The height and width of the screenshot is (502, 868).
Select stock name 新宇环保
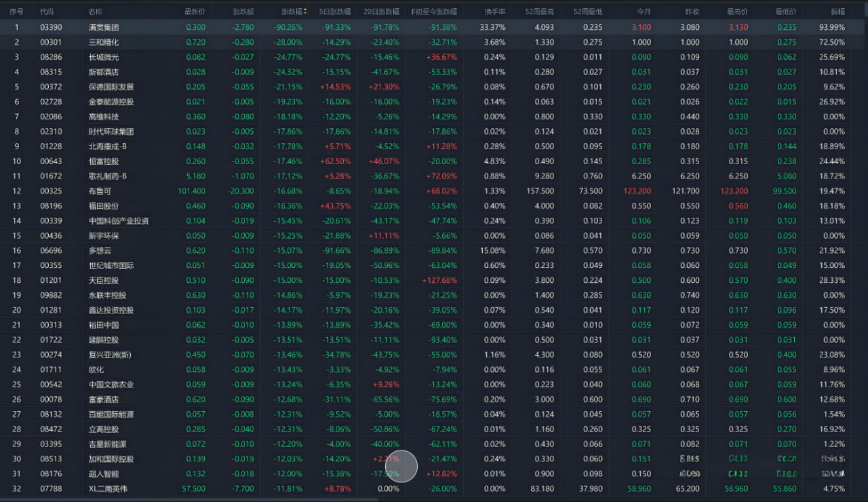point(104,235)
